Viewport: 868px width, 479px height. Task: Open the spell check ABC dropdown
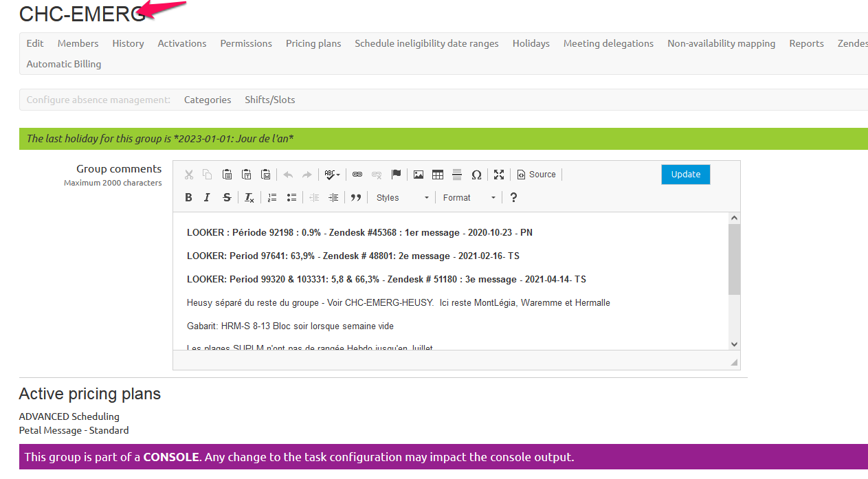click(333, 175)
